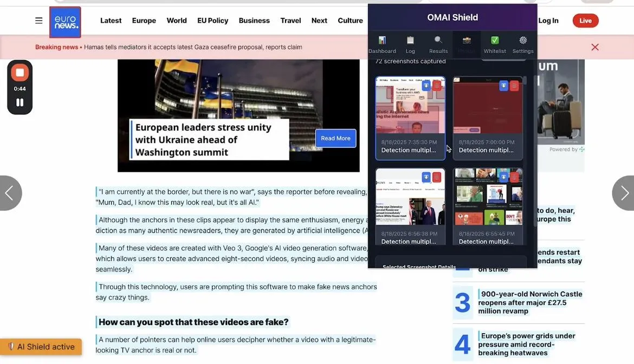Screen dimensions: 634x364
Task: Go to the World section
Action: [x=177, y=21]
